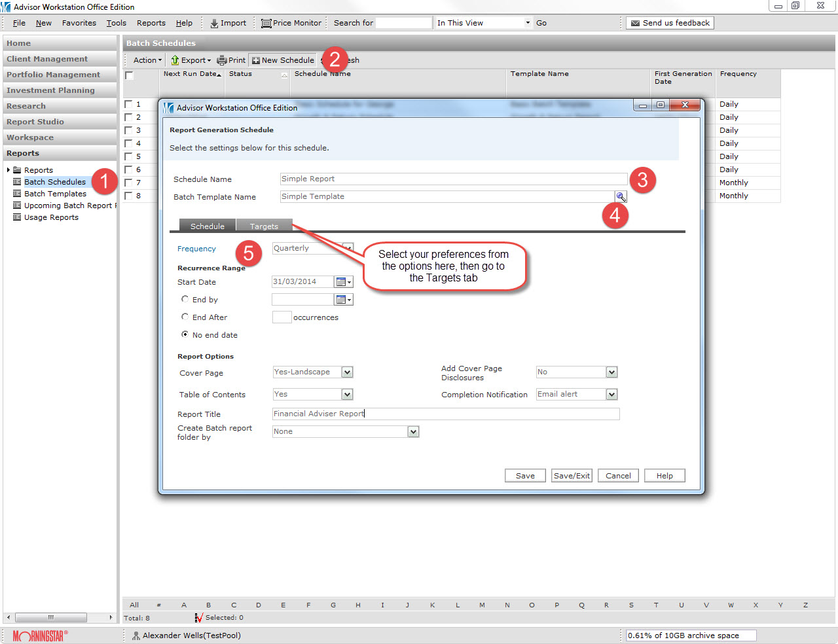Viewport: 838px width, 644px height.
Task: Click the Export icon in toolbar
Action: (x=175, y=60)
